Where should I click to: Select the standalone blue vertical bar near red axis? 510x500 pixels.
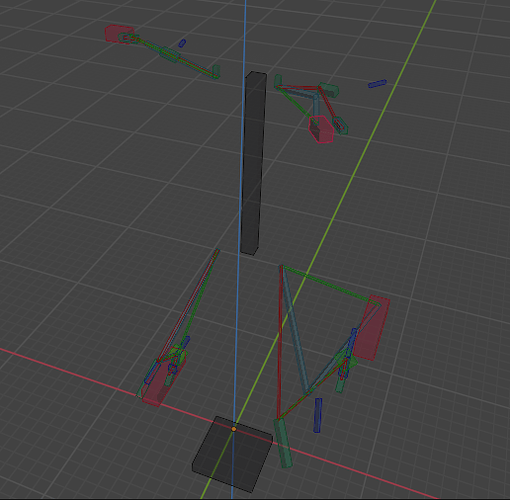click(318, 415)
